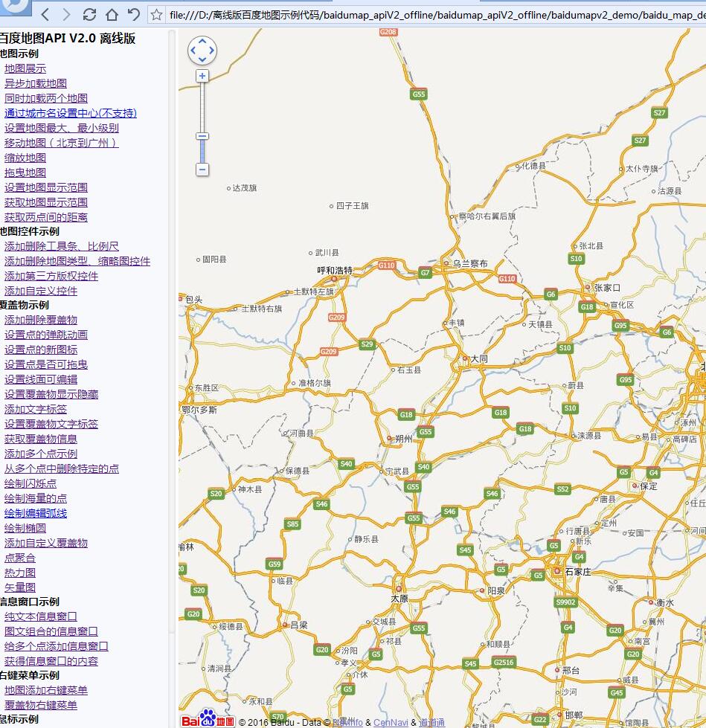This screenshot has width=706, height=728.
Task: Click the CenNavi copyright link
Action: (x=391, y=722)
